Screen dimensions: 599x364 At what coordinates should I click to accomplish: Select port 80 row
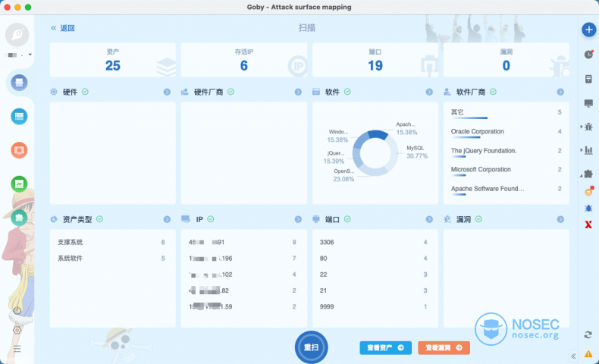375,258
